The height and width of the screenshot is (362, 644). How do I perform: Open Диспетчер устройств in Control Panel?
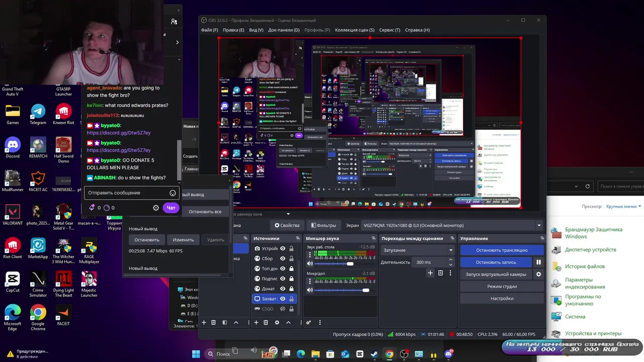tap(590, 249)
